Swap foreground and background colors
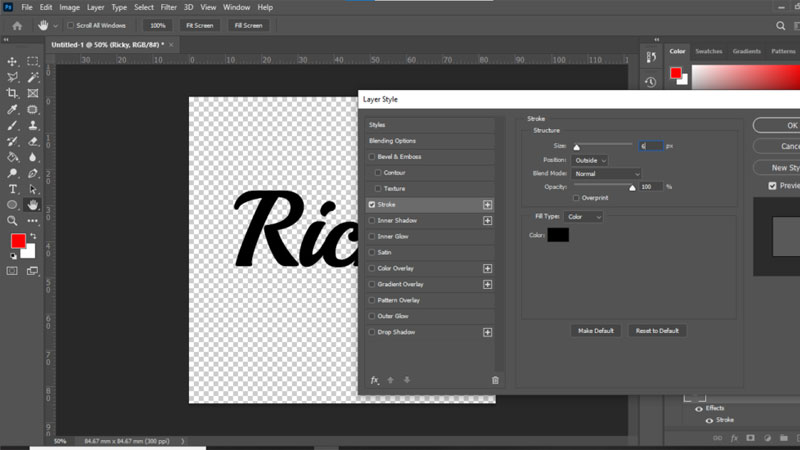800x450 pixels. (33, 236)
